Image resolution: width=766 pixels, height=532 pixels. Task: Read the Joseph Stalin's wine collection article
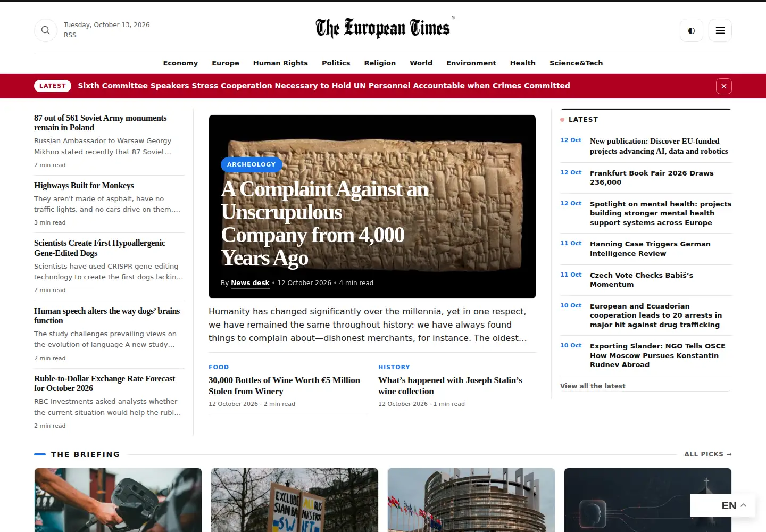click(x=450, y=386)
